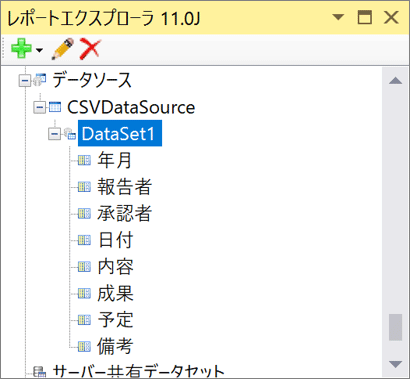Collapse the DataSet1 node

tap(54, 134)
